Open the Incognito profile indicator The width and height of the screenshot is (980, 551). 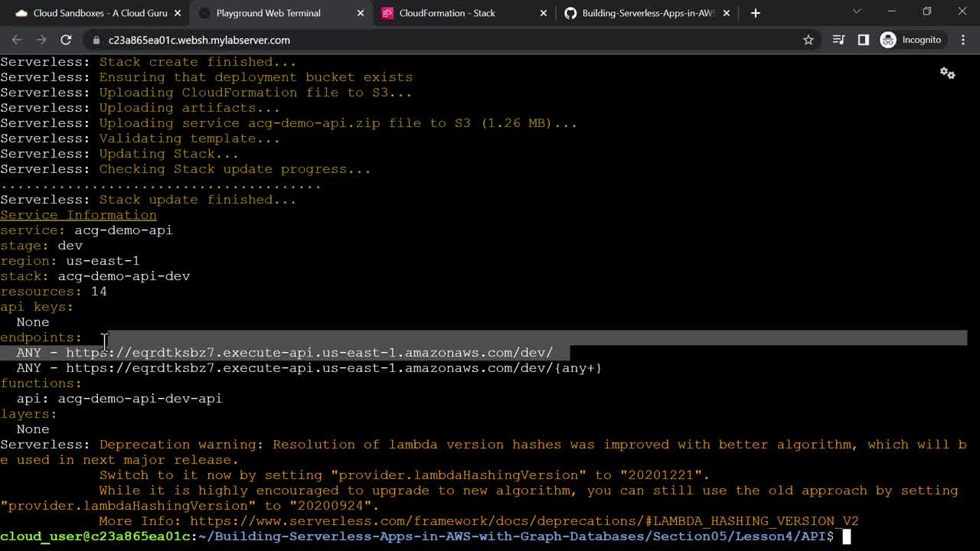[x=911, y=40]
